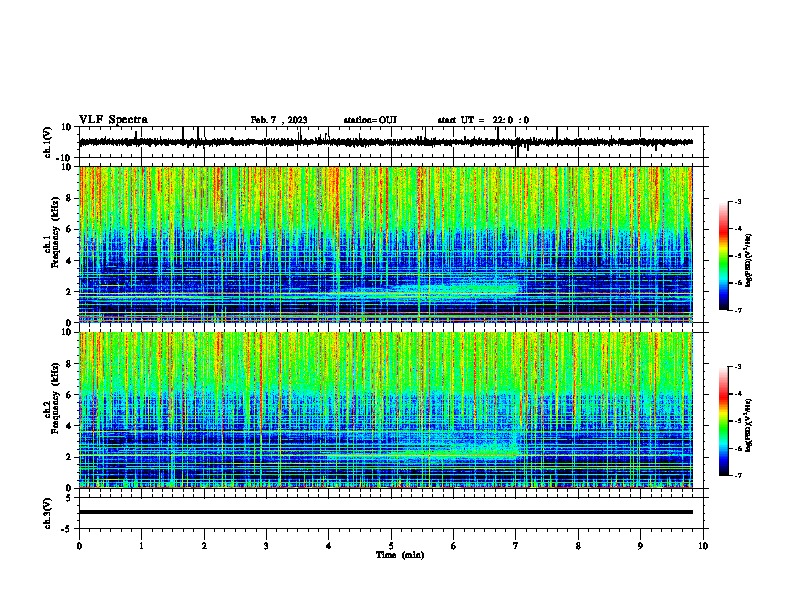The image size is (792, 612).
Task: Click time axis tick label '10'
Action: [703, 546]
